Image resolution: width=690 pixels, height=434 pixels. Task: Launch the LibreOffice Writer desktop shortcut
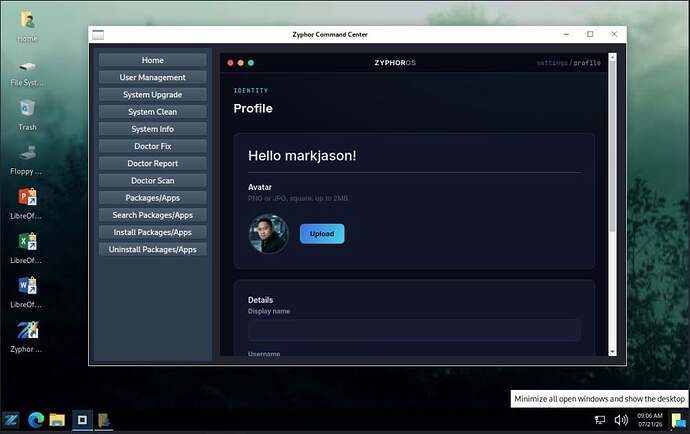click(27, 286)
